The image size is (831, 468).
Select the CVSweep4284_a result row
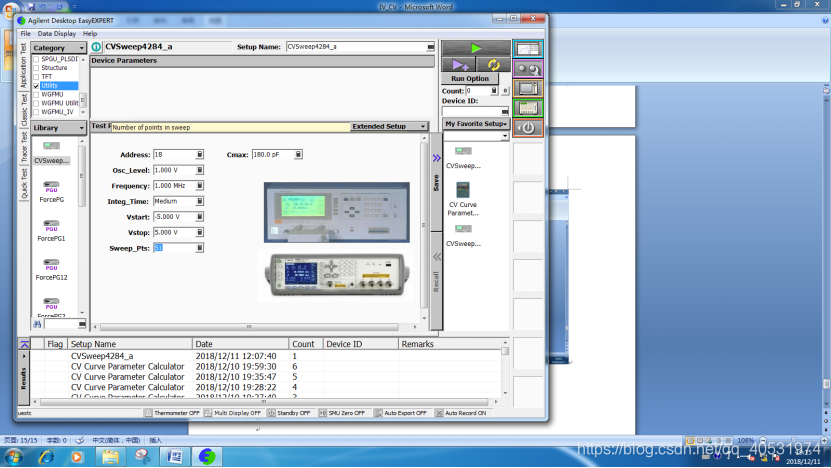[x=268, y=356]
